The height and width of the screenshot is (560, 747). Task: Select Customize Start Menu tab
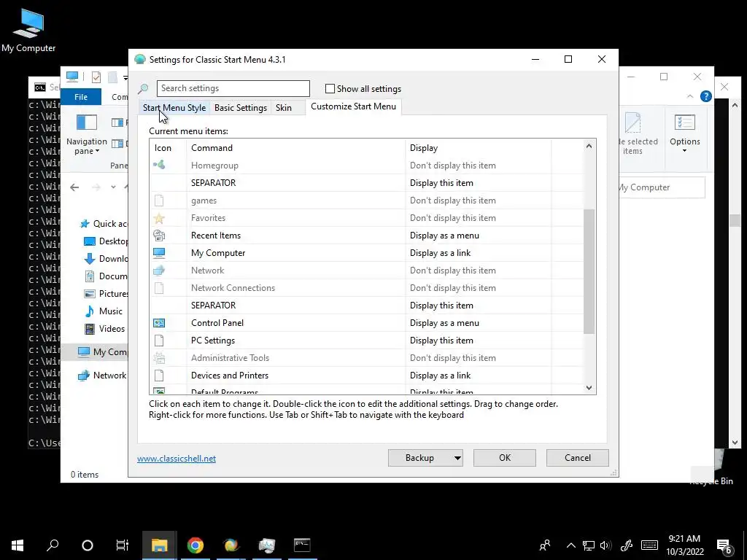pyautogui.click(x=354, y=106)
